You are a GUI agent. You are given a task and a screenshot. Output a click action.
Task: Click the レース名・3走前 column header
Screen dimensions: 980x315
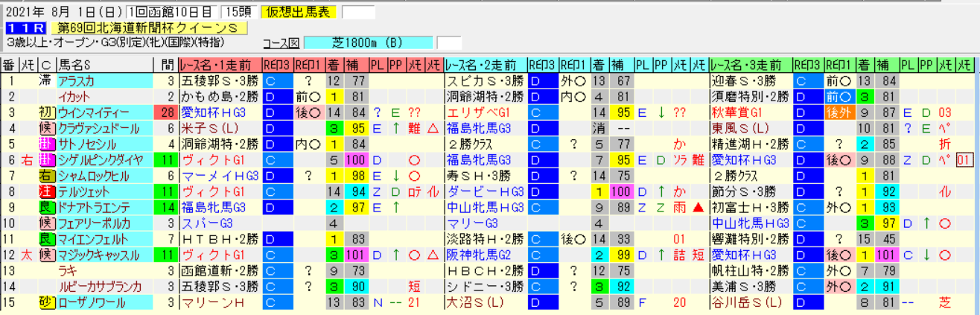pyautogui.click(x=750, y=65)
